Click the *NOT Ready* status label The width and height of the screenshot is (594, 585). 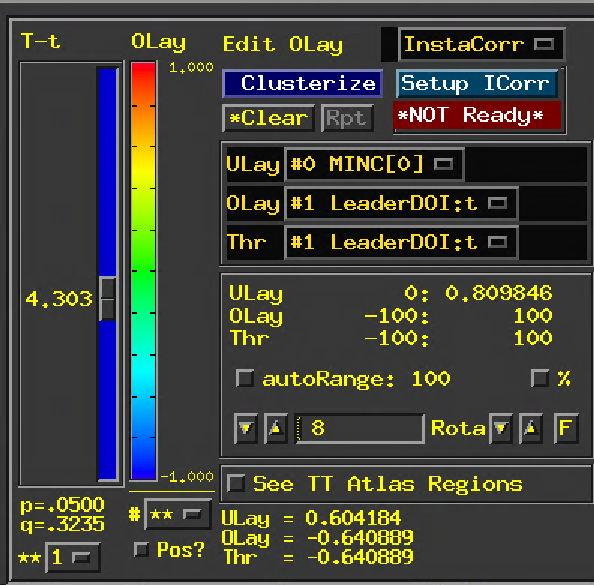(477, 115)
